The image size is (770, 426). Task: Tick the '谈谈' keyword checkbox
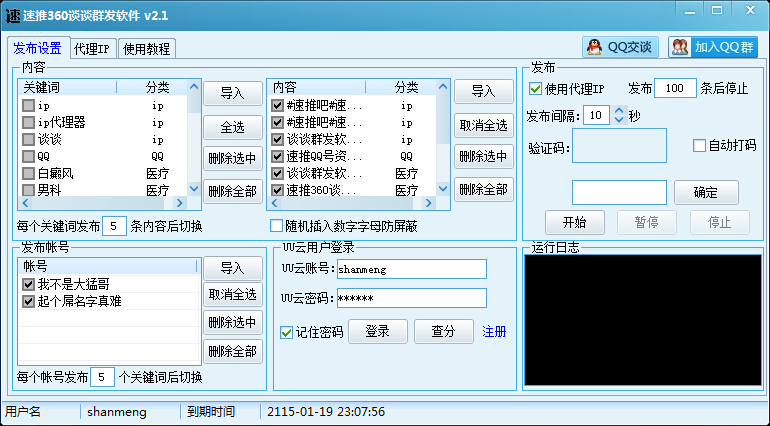coord(28,139)
